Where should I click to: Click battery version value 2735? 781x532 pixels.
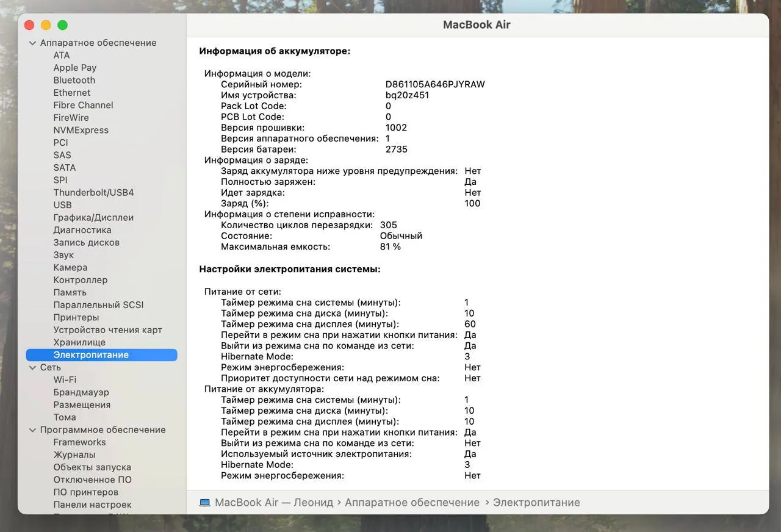(396, 149)
